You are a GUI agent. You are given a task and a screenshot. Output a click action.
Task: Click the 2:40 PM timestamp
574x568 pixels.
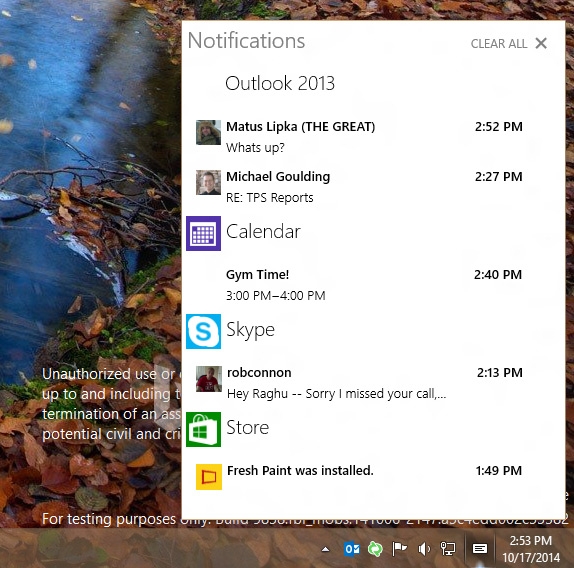498,274
